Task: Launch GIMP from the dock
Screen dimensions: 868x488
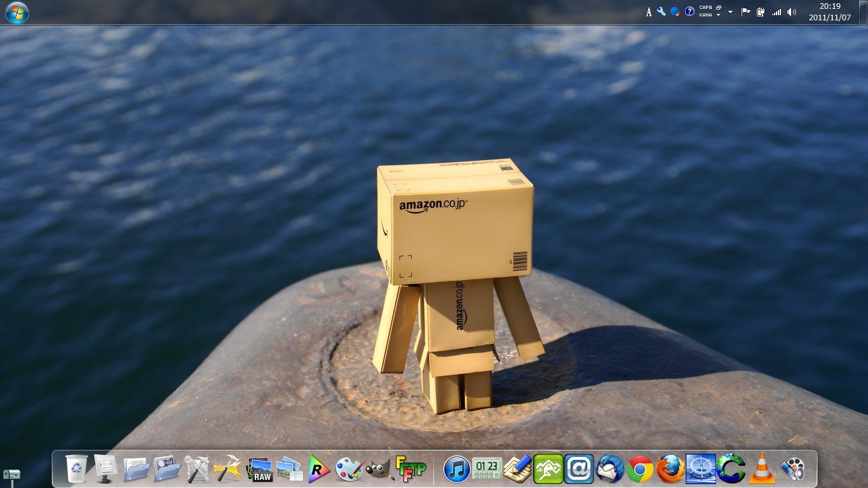Action: click(x=380, y=470)
